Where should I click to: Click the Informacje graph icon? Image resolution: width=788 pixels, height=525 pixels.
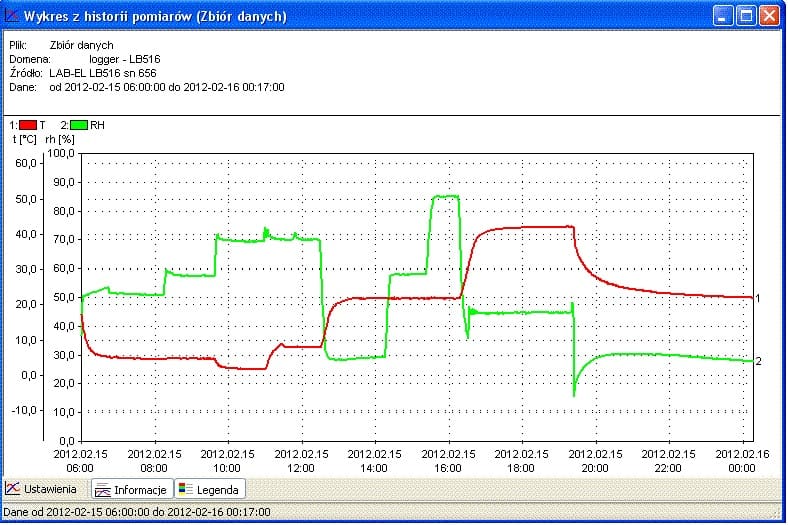[x=103, y=490]
